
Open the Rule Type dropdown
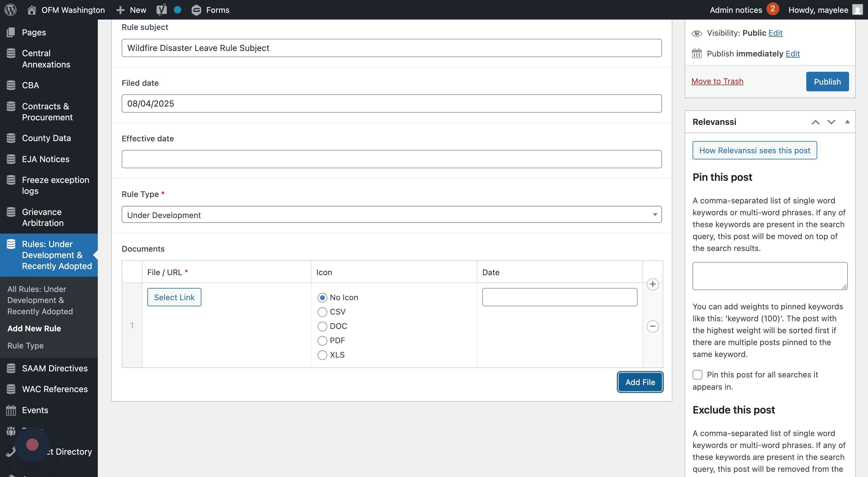(x=391, y=215)
